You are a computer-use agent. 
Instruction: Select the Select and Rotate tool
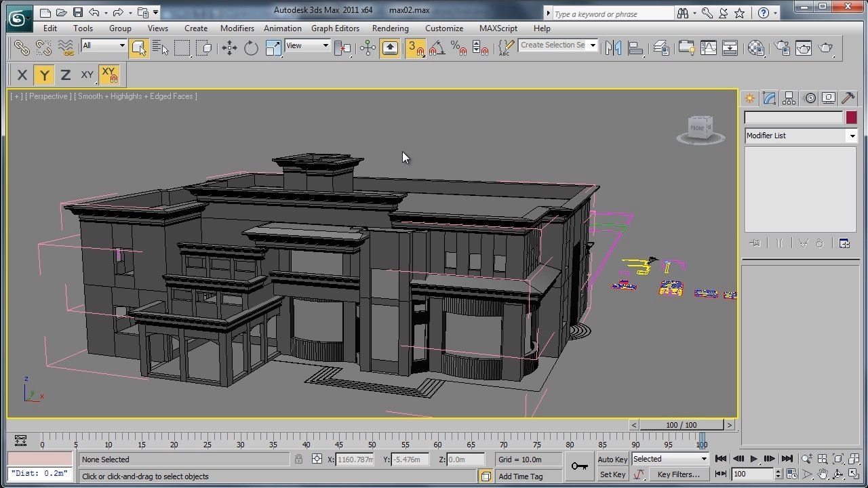(x=251, y=47)
